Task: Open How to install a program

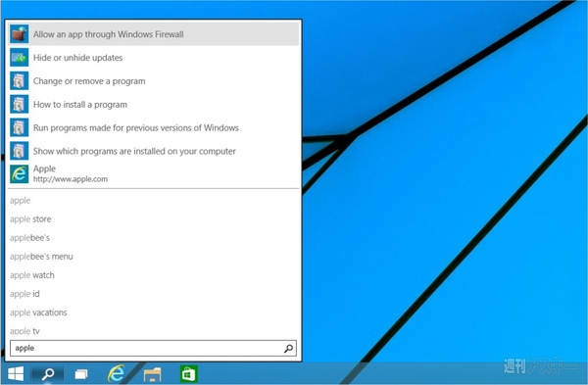Action: tap(154, 104)
